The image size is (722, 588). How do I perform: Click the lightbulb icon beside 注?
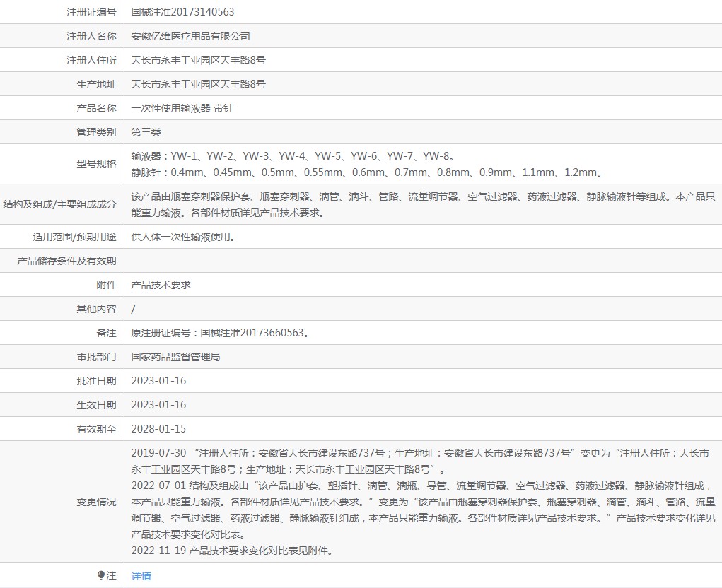(x=101, y=575)
